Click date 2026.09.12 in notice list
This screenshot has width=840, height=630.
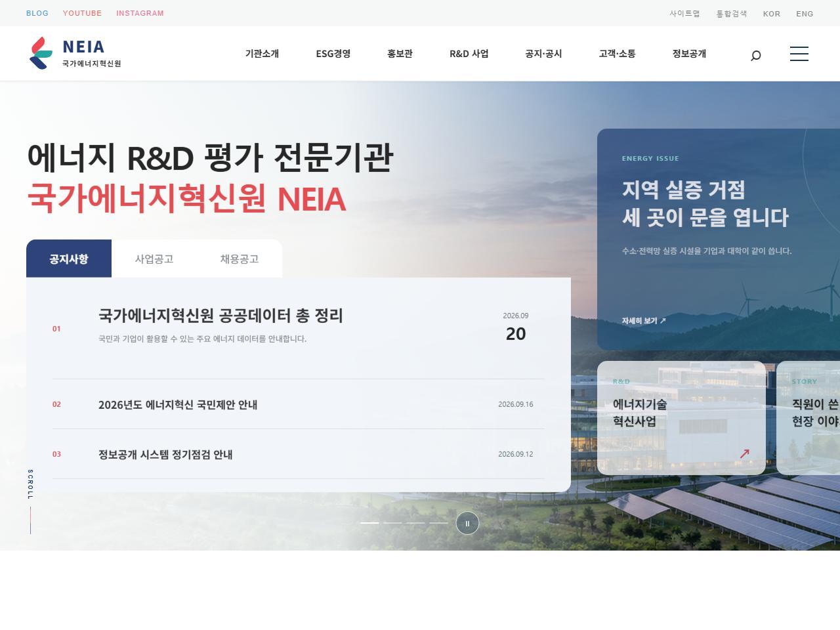(x=515, y=454)
